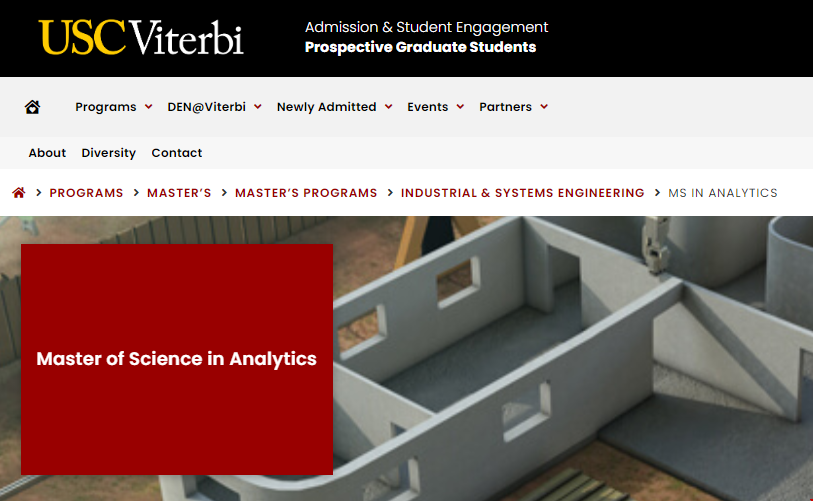This screenshot has width=813, height=501.
Task: Expand the Partners dropdown chevron
Action: (544, 107)
